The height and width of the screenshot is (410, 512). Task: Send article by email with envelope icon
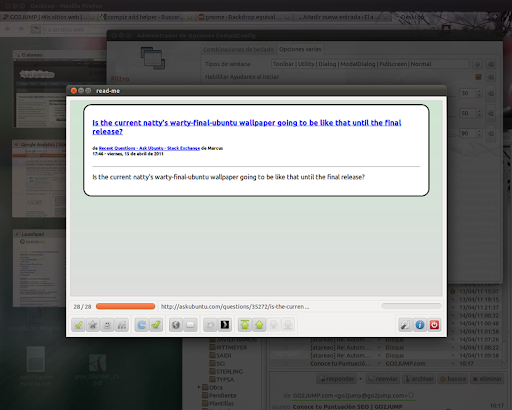pyautogui.click(x=190, y=325)
